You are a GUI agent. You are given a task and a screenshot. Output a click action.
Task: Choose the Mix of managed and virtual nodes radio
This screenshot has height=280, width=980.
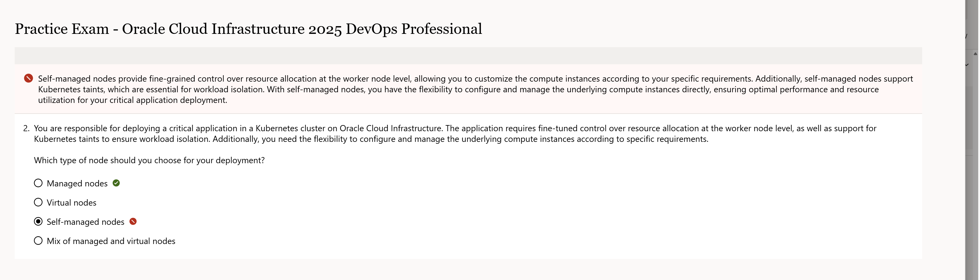[38, 241]
